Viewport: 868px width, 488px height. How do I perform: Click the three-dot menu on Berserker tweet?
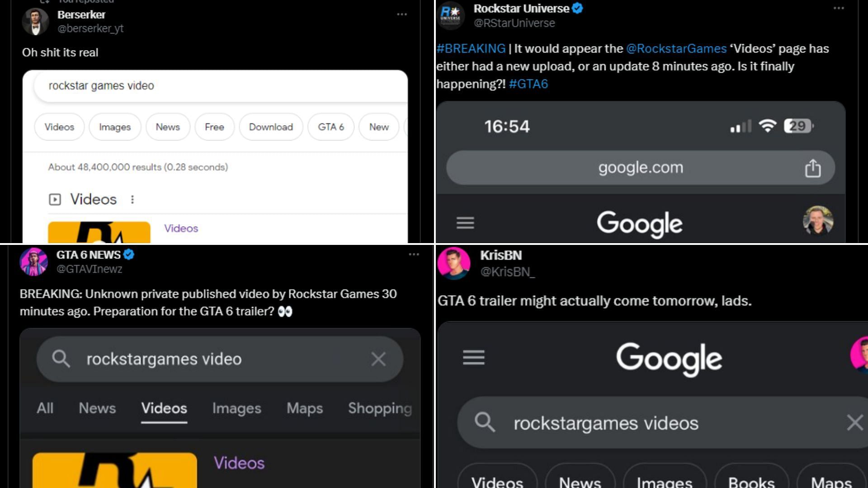pos(402,14)
